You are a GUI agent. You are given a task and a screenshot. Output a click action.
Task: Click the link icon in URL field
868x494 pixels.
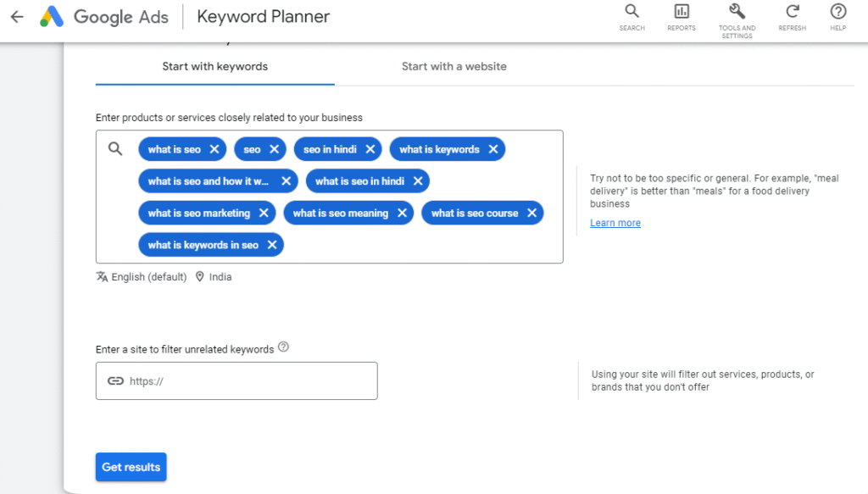tap(115, 380)
